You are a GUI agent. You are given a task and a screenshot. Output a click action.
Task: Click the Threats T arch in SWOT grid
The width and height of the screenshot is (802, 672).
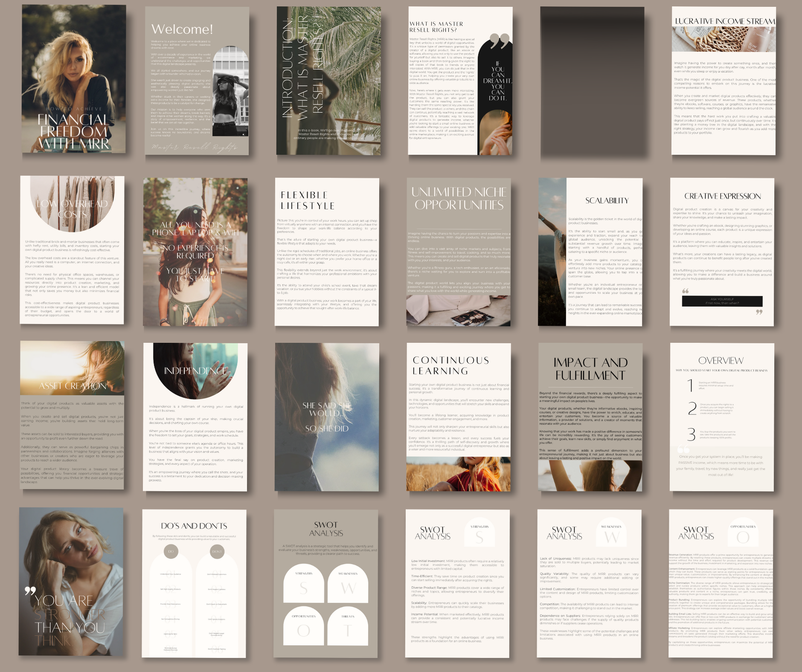coord(348,626)
